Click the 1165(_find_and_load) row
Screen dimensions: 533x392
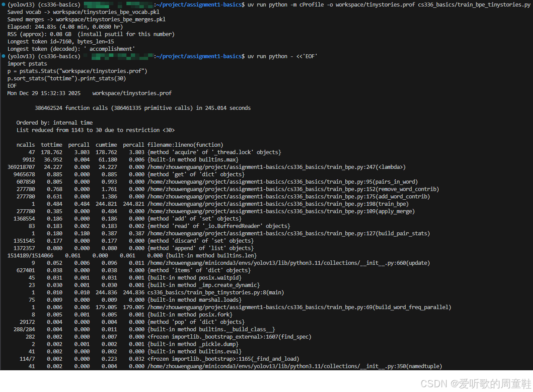pos(159,359)
